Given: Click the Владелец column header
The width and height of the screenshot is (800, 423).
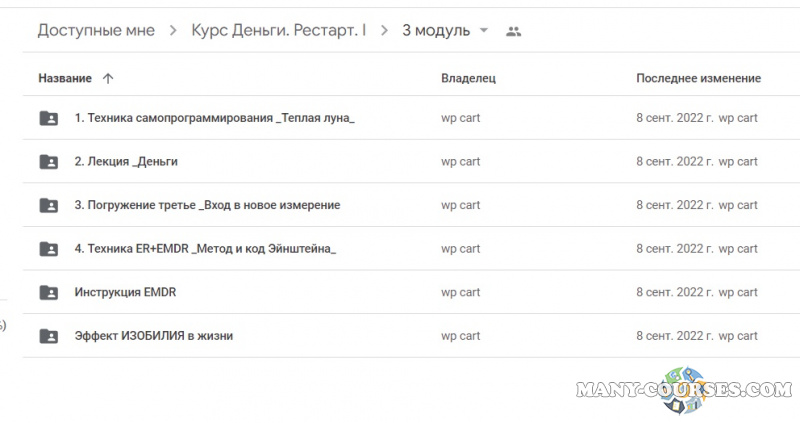Looking at the screenshot, I should click(468, 78).
